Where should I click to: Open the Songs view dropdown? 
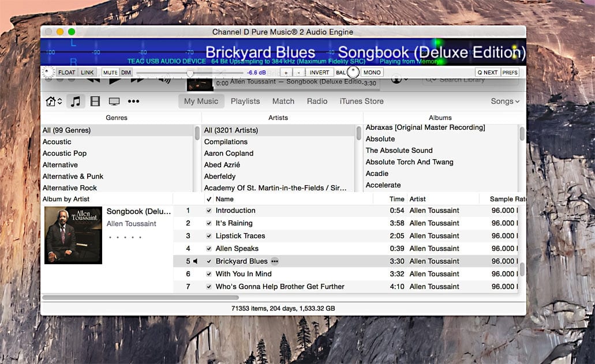point(505,101)
